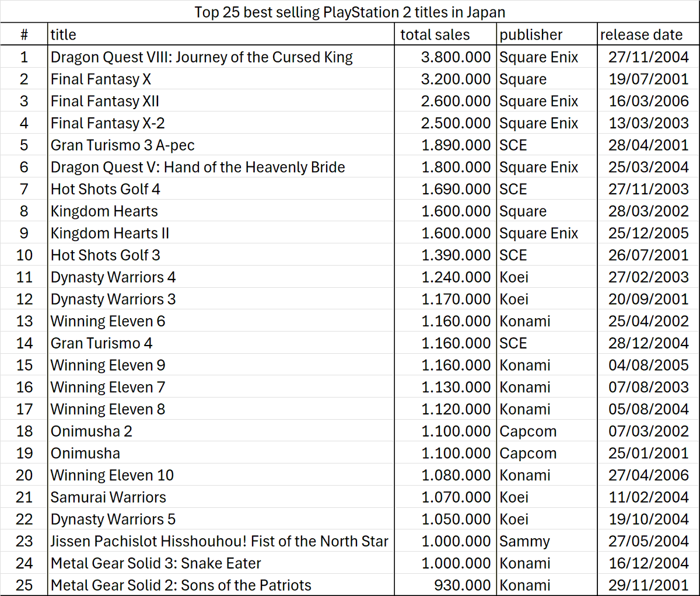Click the sales value 1.240.000
The height and width of the screenshot is (596, 700).
coord(446,277)
